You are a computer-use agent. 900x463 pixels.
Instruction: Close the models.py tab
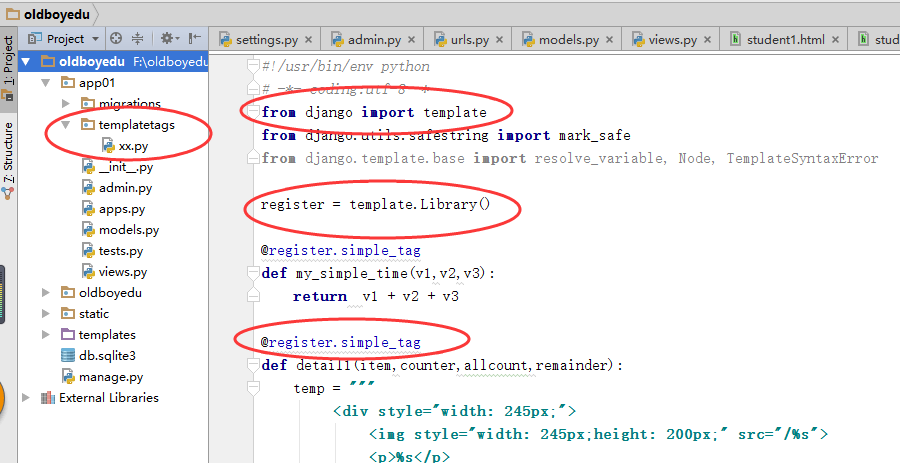coord(609,40)
